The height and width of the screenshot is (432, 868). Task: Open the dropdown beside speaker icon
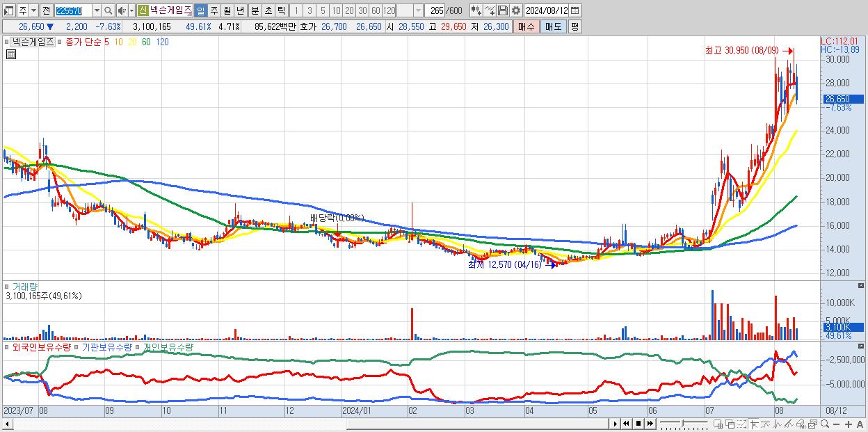point(131,10)
